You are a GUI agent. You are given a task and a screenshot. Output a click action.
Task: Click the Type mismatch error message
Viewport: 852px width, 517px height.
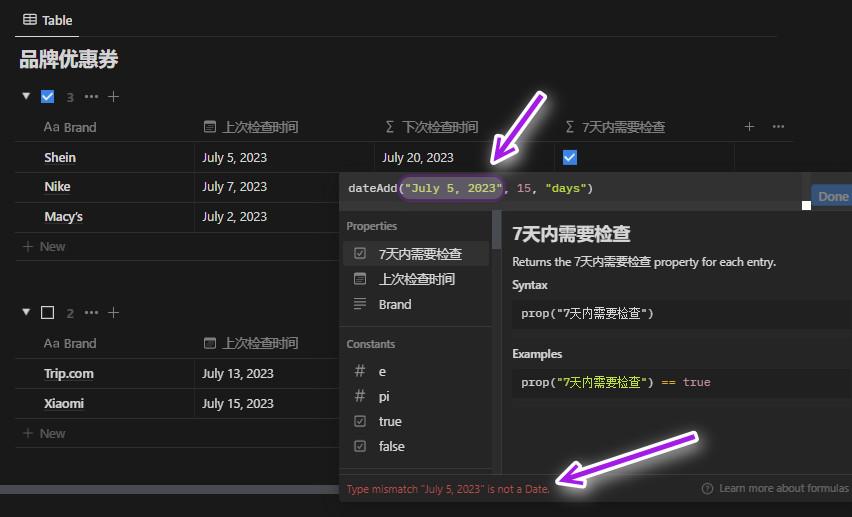448,489
